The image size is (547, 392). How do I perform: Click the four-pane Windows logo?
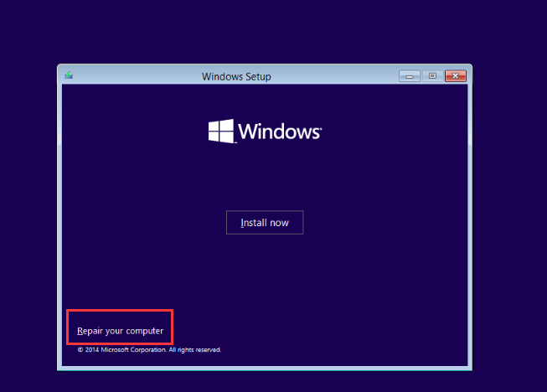tap(220, 131)
